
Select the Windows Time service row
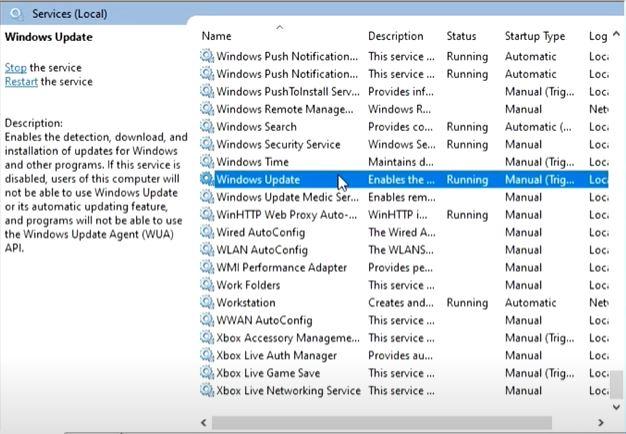[404, 162]
